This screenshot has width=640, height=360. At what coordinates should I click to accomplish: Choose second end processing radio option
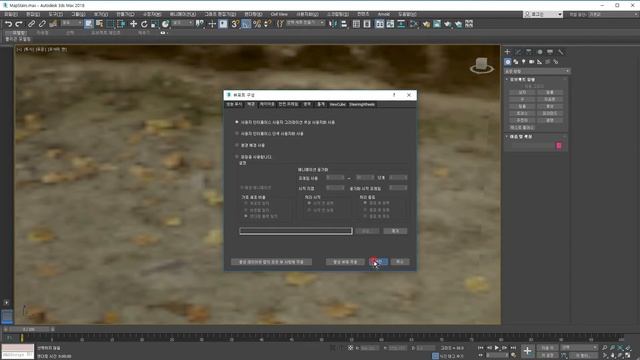(365, 210)
